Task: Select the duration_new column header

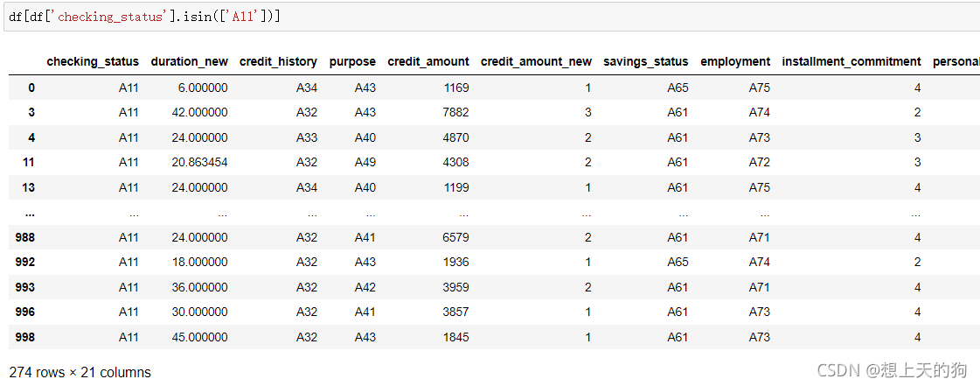Action: (x=189, y=62)
